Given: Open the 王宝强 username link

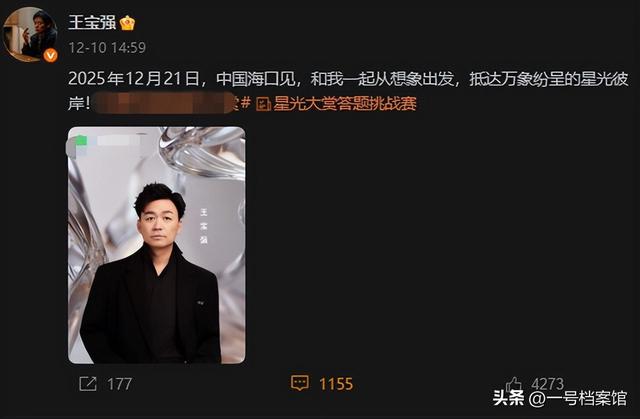Looking at the screenshot, I should tap(92, 22).
